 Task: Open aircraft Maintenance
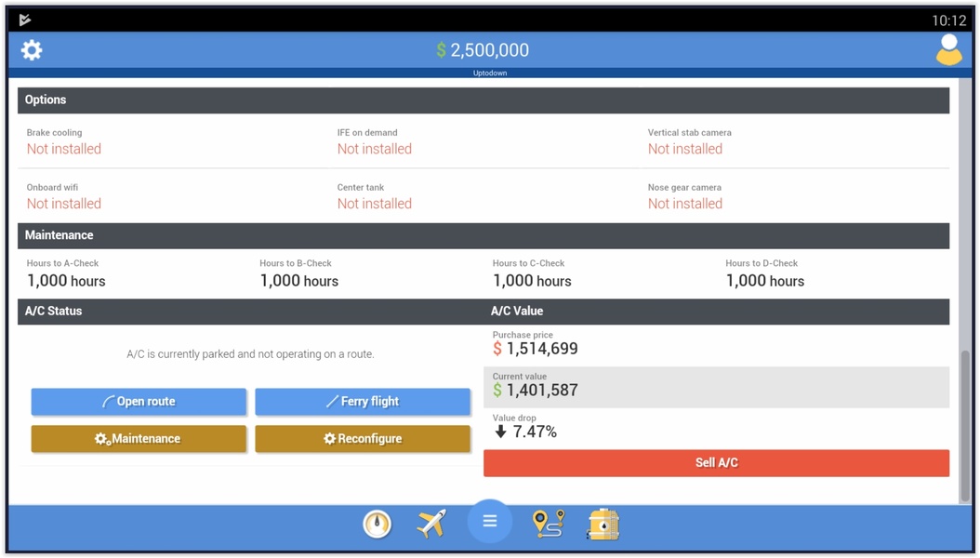pyautogui.click(x=139, y=439)
